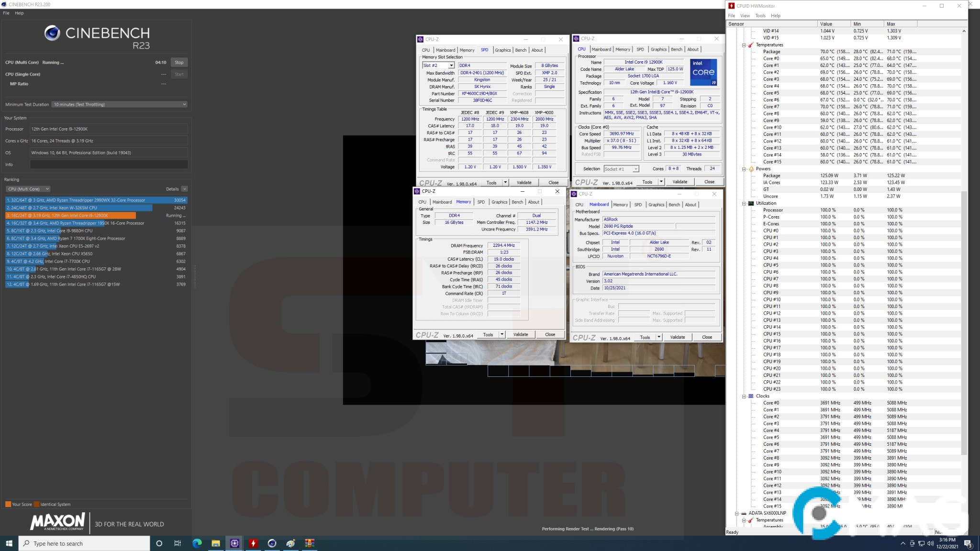The width and height of the screenshot is (980, 551).
Task: Switch to Graphics tab in SPD CPU-Z window
Action: point(502,50)
